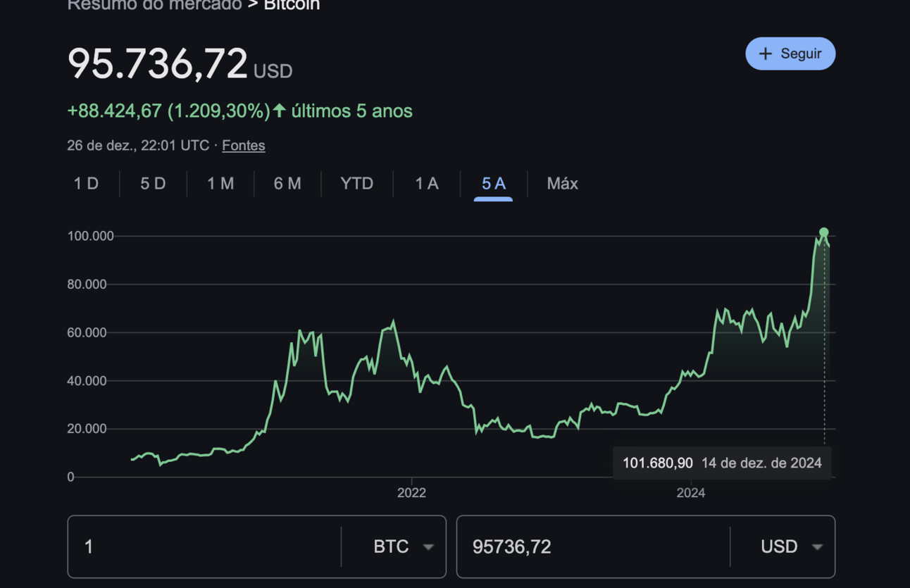Click the 60.000 y-axis label
Viewport: 910px width, 588px height.
tap(87, 332)
